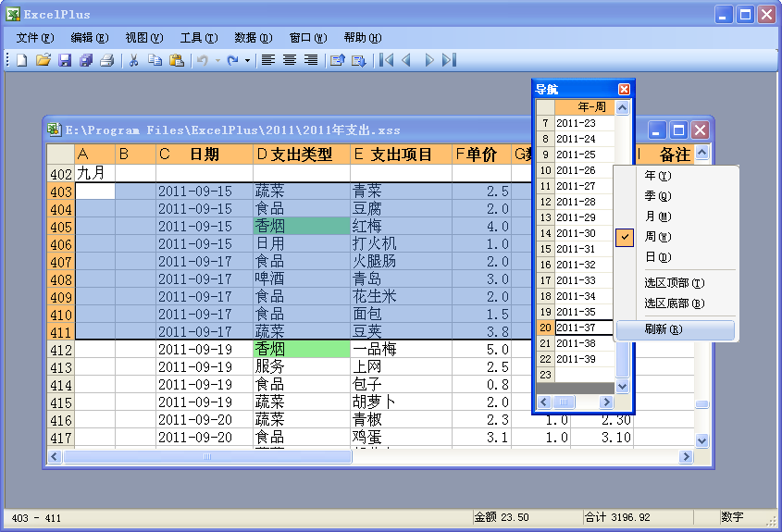The width and height of the screenshot is (782, 532).
Task: Click the D 支出类型 column header
Action: [x=302, y=155]
